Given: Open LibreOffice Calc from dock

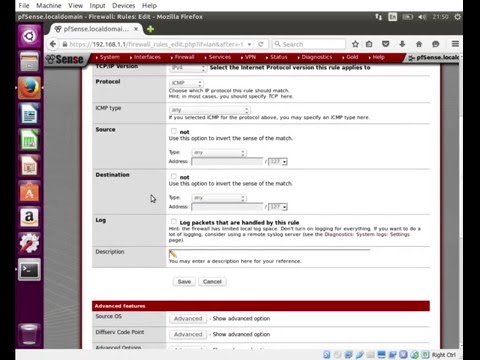Looking at the screenshot, I should point(29,140).
